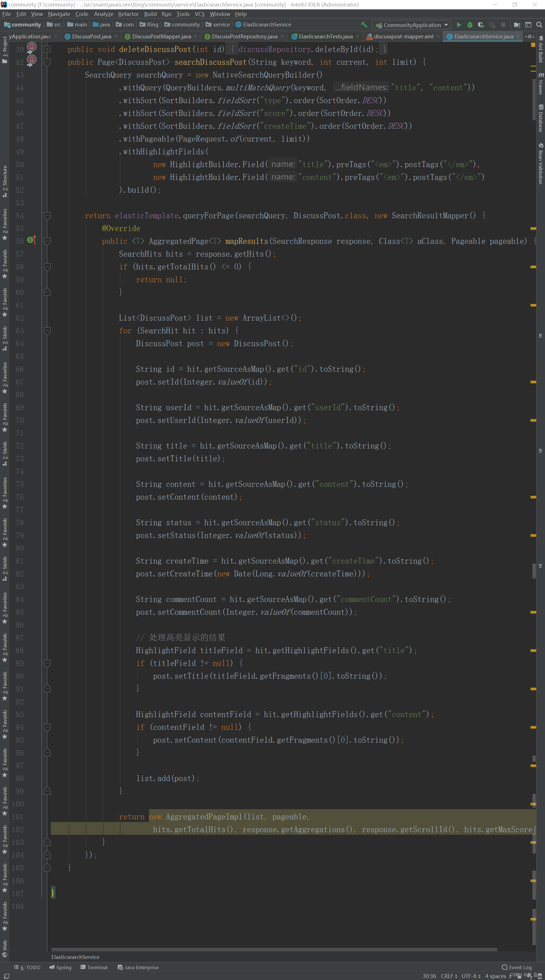545x980 pixels.
Task: Open Search Everywhere magnifier icon
Action: click(x=539, y=25)
